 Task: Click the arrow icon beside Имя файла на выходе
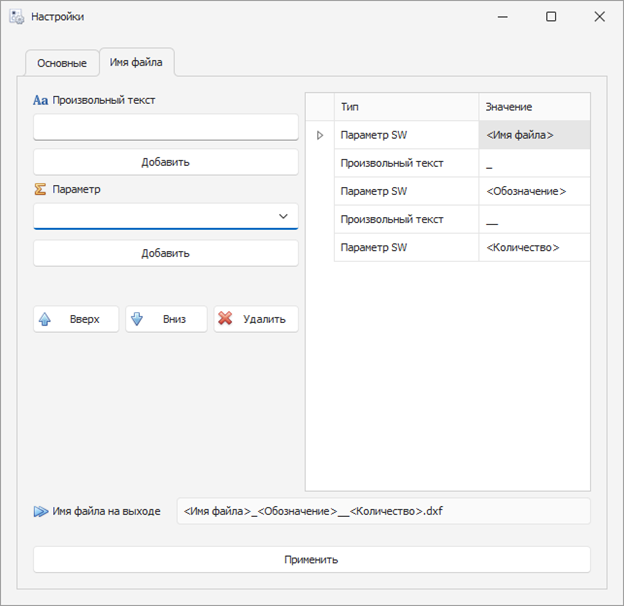41,511
